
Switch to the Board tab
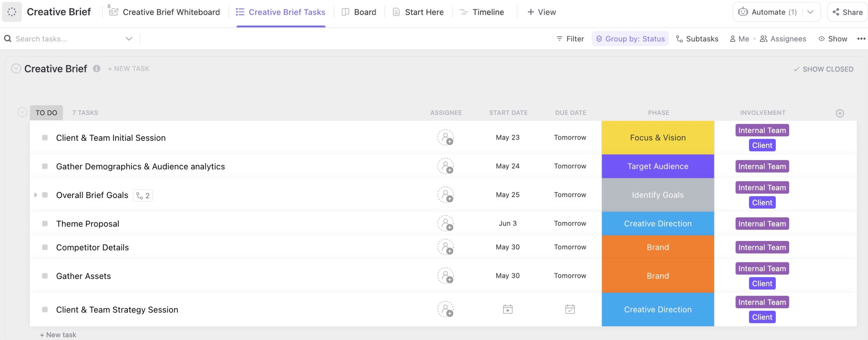click(x=359, y=12)
